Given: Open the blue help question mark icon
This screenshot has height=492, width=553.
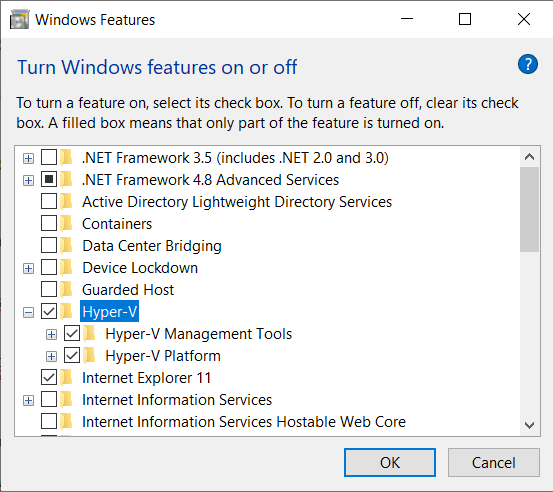Looking at the screenshot, I should tap(528, 64).
